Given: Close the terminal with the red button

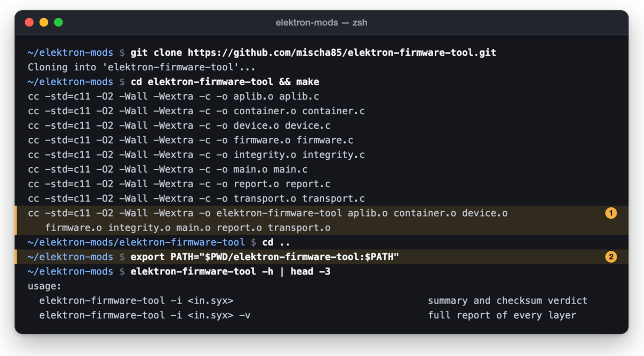Looking at the screenshot, I should tap(29, 23).
